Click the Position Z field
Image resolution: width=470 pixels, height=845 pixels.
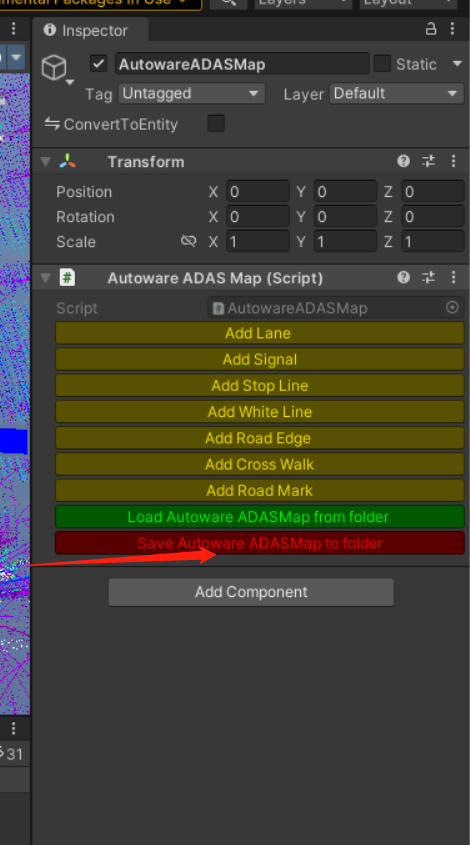click(432, 191)
